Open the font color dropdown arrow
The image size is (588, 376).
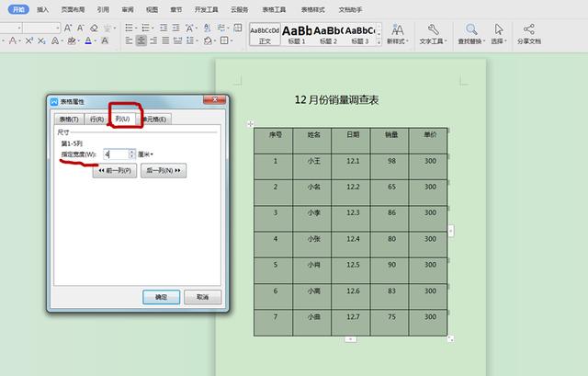pyautogui.click(x=95, y=40)
